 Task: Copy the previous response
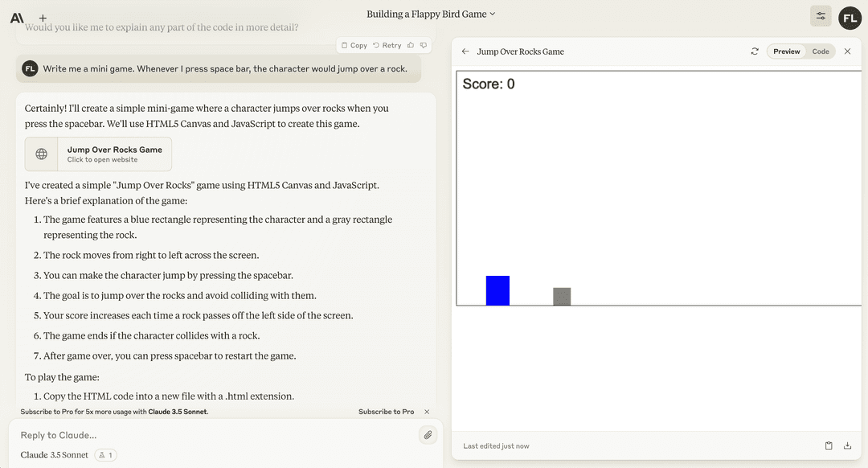coord(354,46)
